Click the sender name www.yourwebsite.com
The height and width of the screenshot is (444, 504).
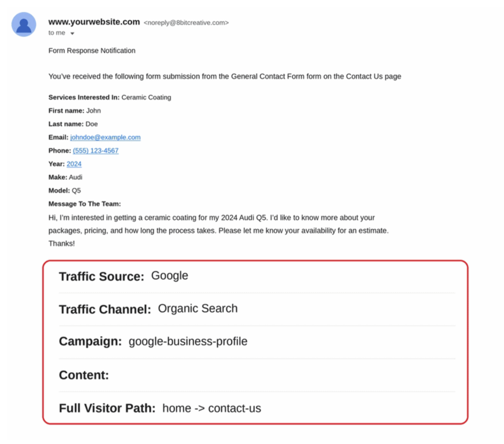pyautogui.click(x=94, y=22)
